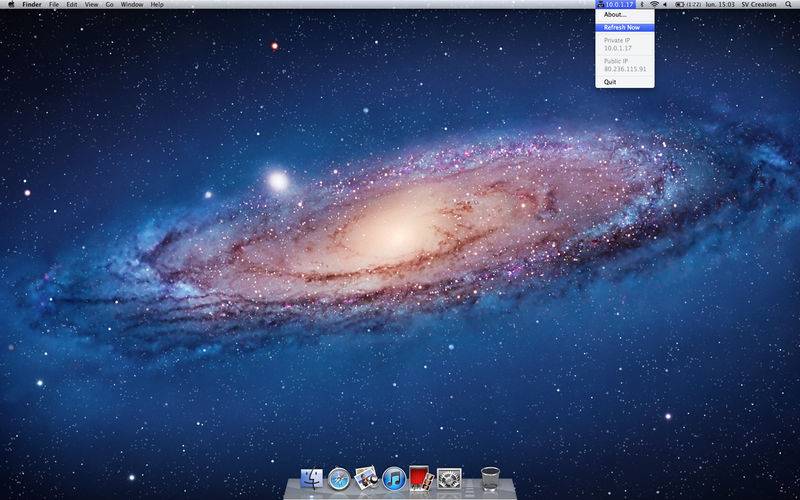Viewport: 800px width, 500px height.
Task: Open the Trash in the Dock
Action: point(490,479)
